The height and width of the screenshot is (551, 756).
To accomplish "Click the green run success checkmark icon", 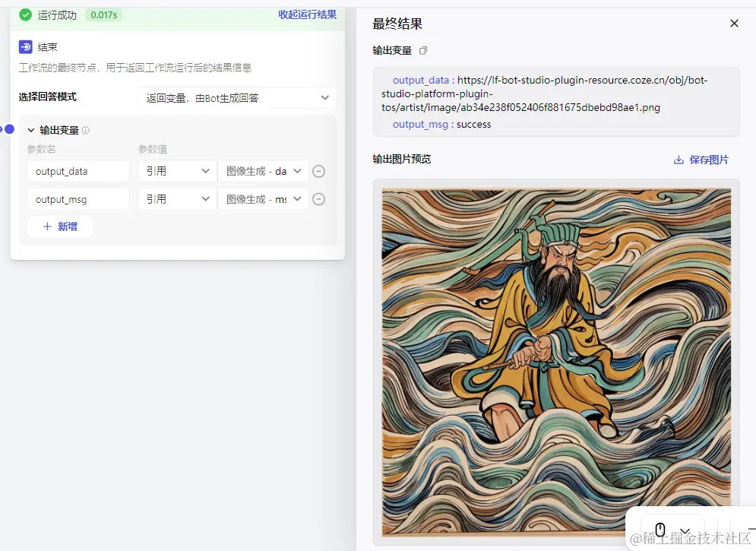I will click(26, 15).
